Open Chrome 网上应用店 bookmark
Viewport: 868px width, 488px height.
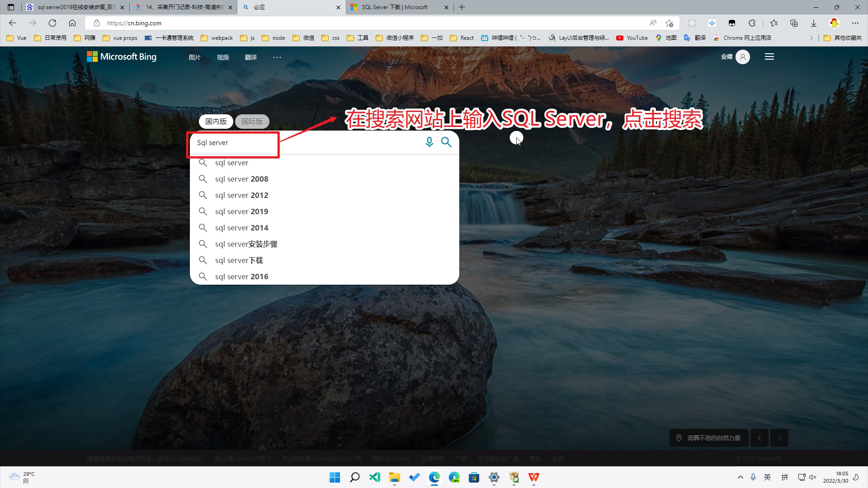(742, 38)
